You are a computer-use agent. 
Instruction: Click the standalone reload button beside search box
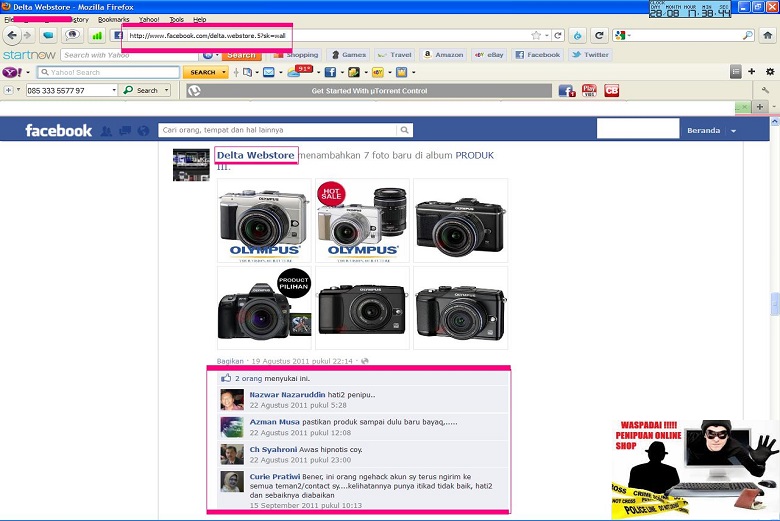599,35
